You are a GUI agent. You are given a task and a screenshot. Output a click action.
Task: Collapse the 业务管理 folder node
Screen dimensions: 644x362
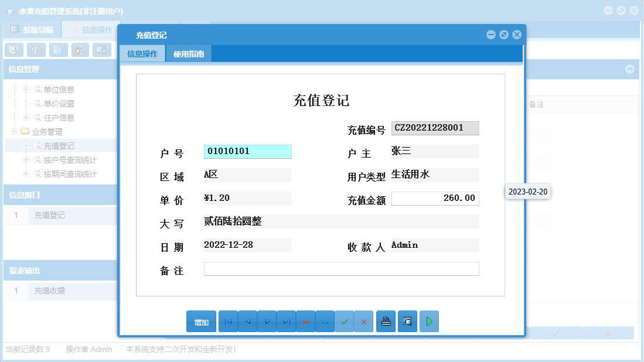coord(13,131)
